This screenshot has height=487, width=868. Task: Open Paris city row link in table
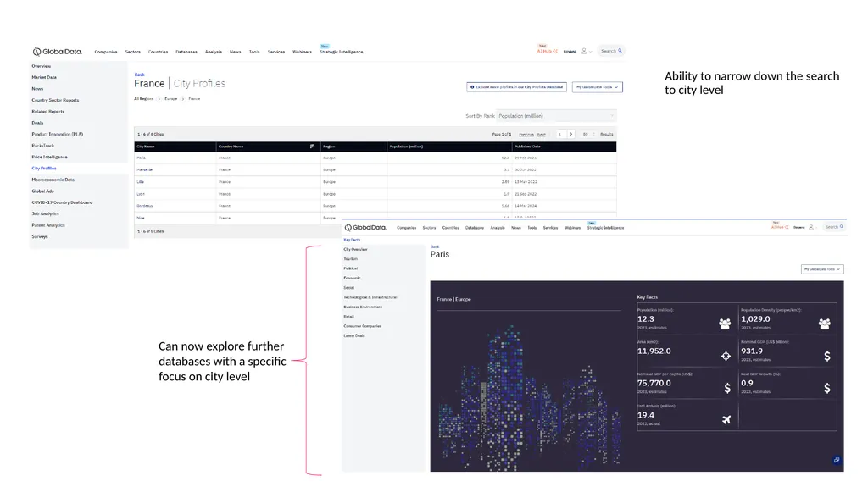(142, 158)
